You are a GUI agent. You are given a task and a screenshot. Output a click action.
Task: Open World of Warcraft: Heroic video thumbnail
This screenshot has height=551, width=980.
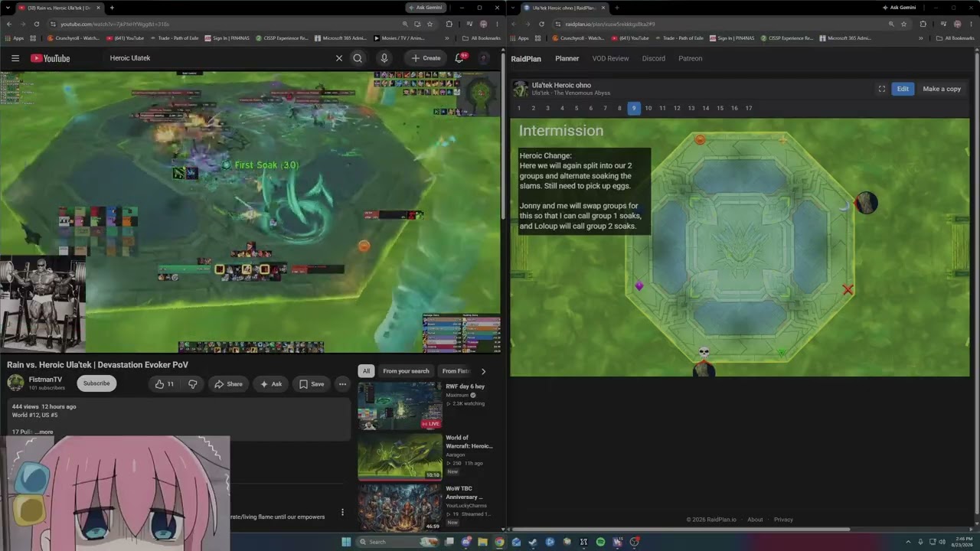click(400, 457)
